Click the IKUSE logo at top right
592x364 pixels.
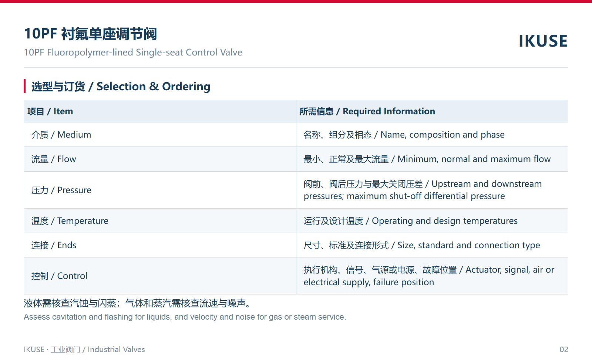coord(543,41)
